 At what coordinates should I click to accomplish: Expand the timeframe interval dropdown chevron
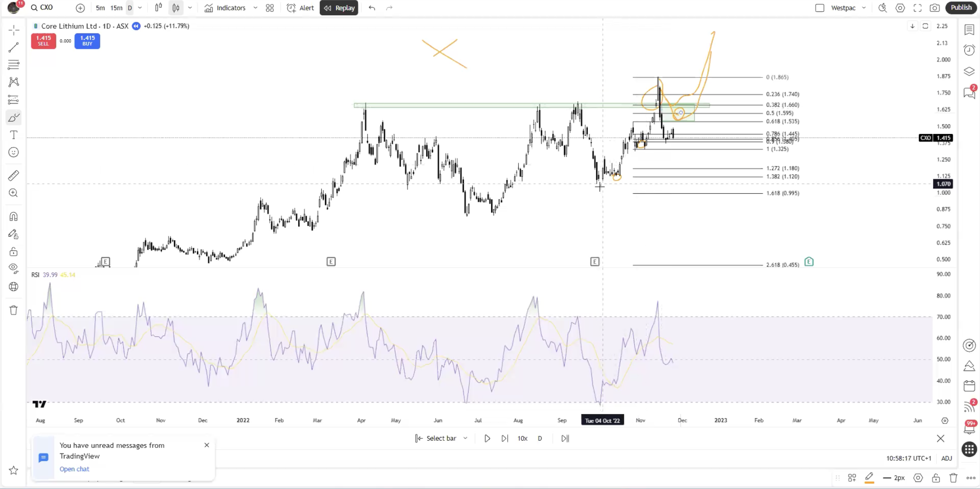[x=140, y=8]
